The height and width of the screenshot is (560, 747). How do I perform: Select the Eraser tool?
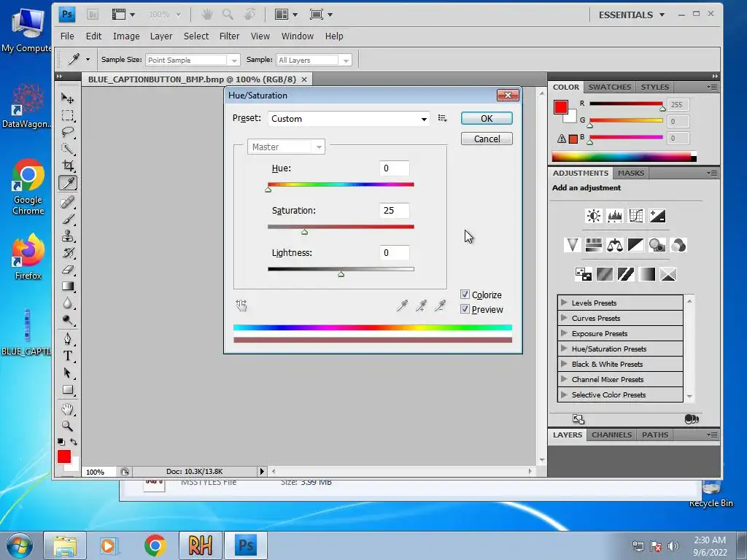pos(68,270)
